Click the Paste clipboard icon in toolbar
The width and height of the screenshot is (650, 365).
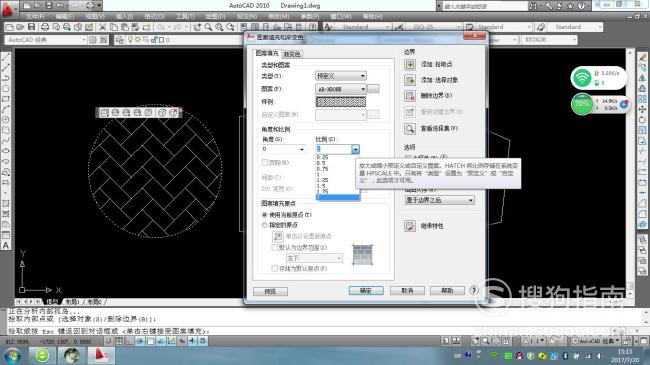pos(124,27)
